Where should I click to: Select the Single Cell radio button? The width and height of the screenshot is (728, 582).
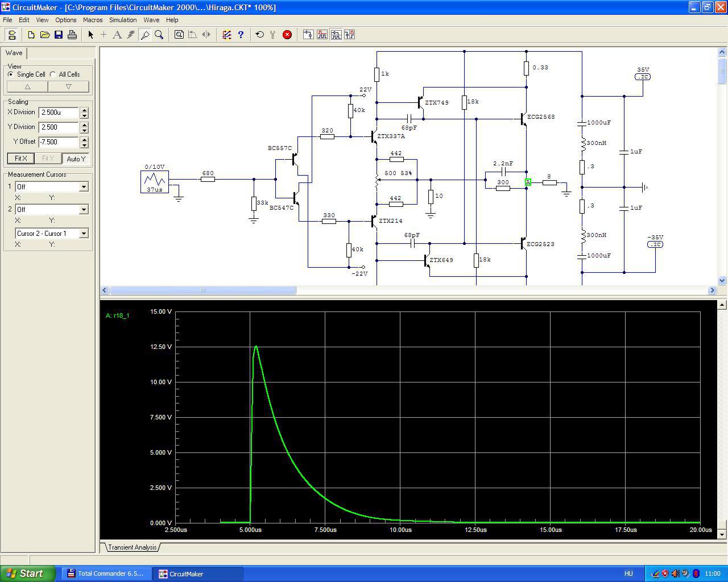(11, 74)
